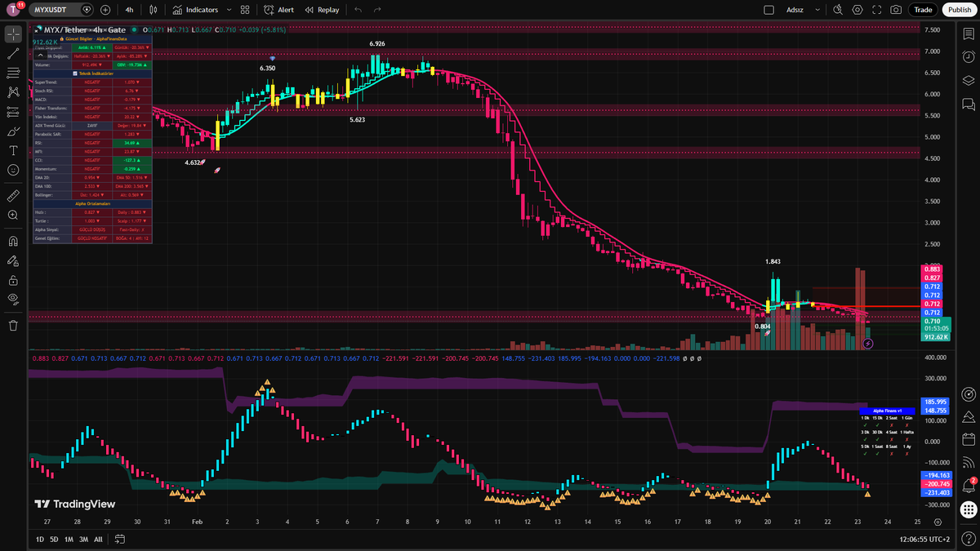Click the purple lightning icon on volume
980x551 pixels.
coord(868,344)
